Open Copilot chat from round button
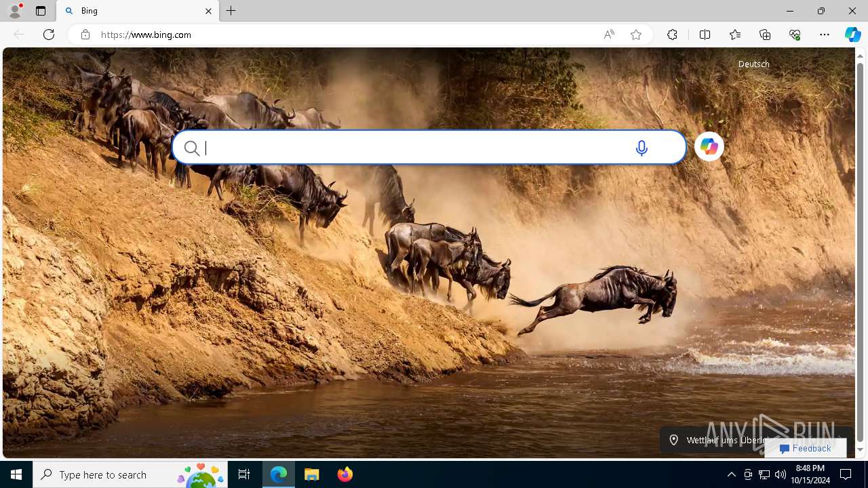Viewport: 868px width, 488px height. click(x=709, y=146)
